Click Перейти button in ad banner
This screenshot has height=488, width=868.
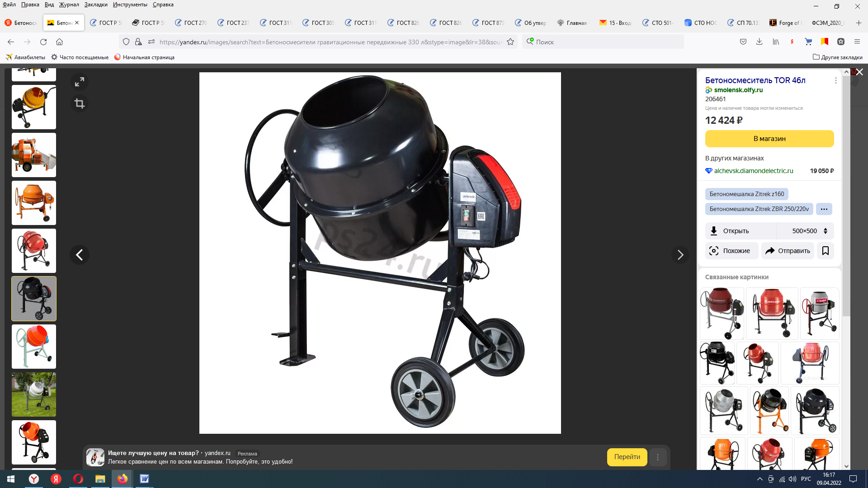(x=627, y=457)
